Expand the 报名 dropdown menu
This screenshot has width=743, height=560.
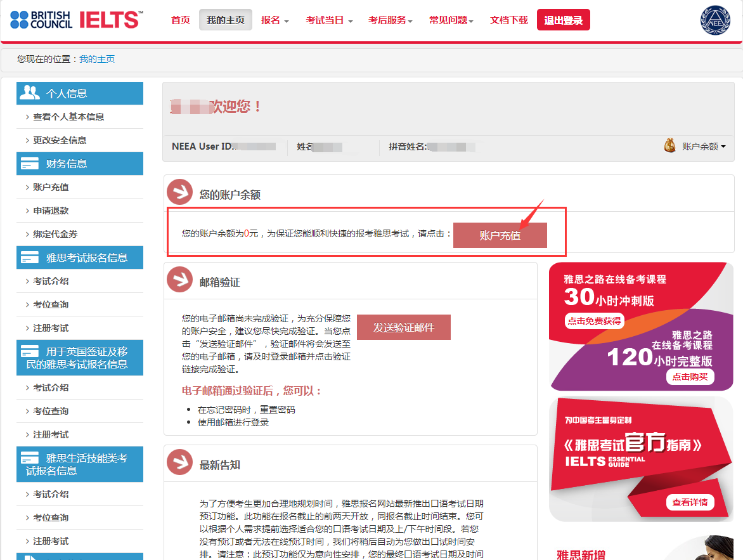click(x=275, y=20)
